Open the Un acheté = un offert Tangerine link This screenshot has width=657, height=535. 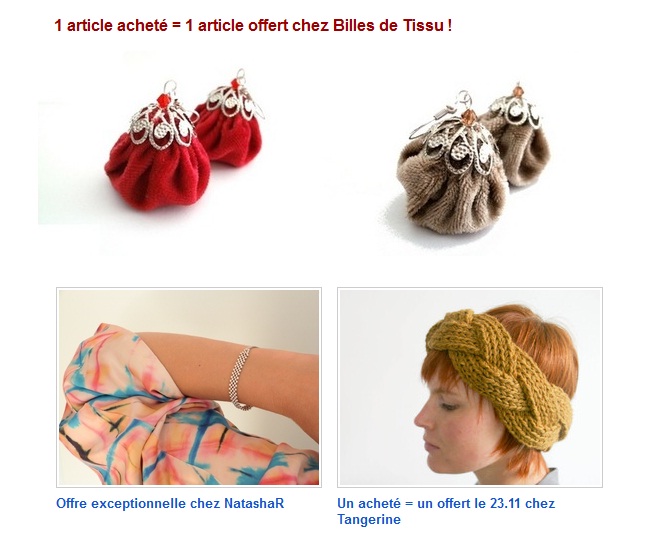pyautogui.click(x=446, y=511)
